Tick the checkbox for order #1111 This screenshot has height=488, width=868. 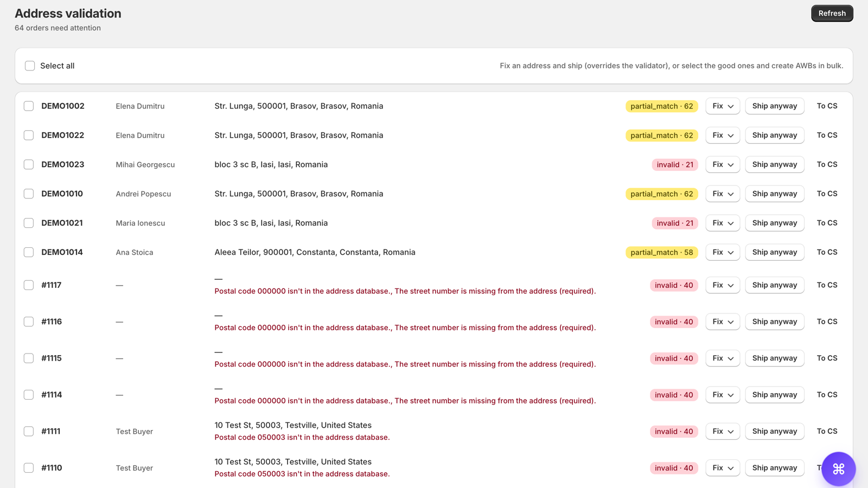click(29, 432)
